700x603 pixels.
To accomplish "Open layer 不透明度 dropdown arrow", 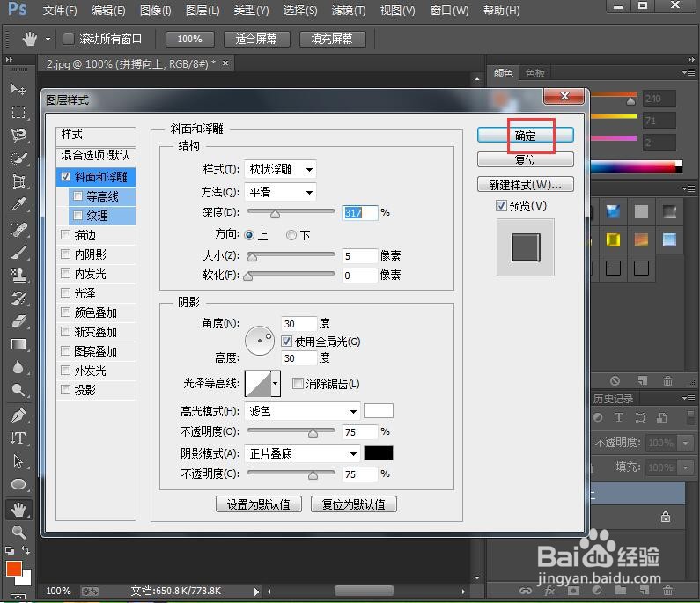I will (x=685, y=443).
